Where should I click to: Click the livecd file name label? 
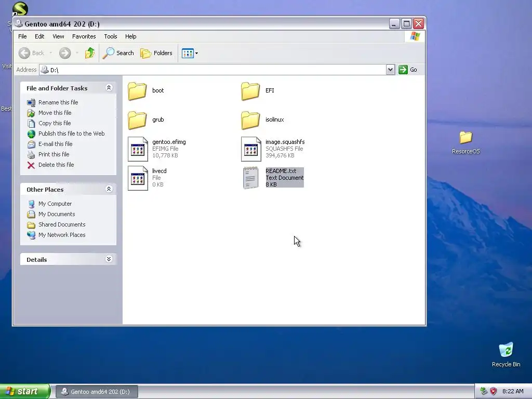pyautogui.click(x=159, y=171)
